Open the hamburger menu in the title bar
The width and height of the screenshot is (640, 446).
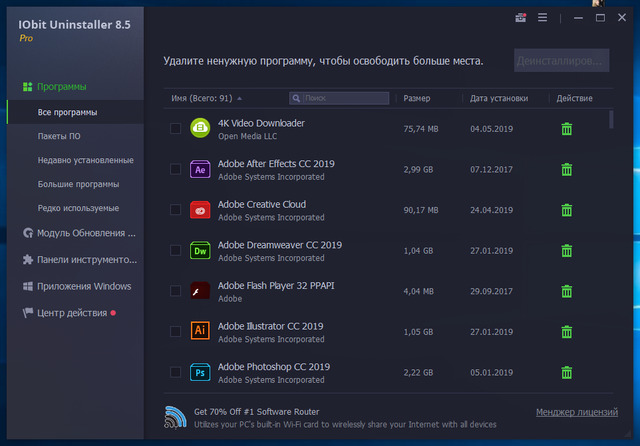click(x=542, y=18)
